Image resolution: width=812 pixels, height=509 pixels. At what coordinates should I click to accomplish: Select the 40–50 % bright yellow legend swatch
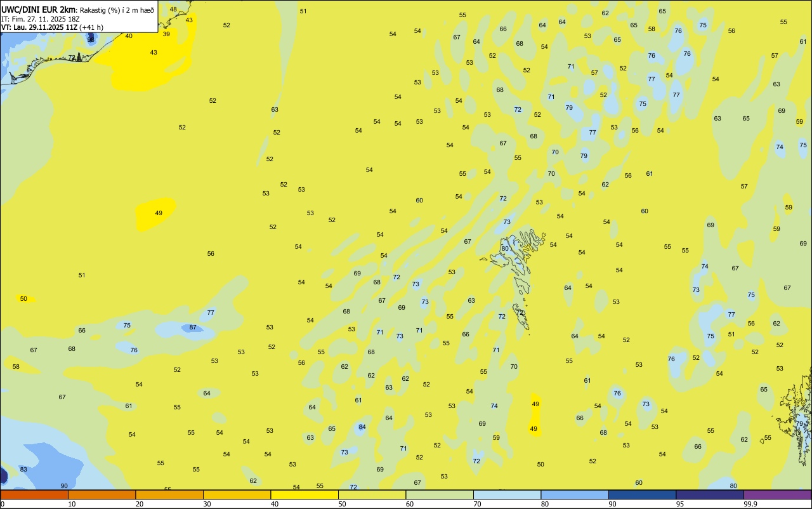(304, 494)
